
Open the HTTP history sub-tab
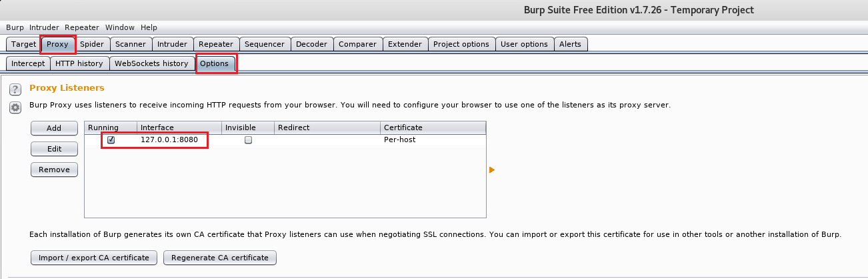[79, 63]
